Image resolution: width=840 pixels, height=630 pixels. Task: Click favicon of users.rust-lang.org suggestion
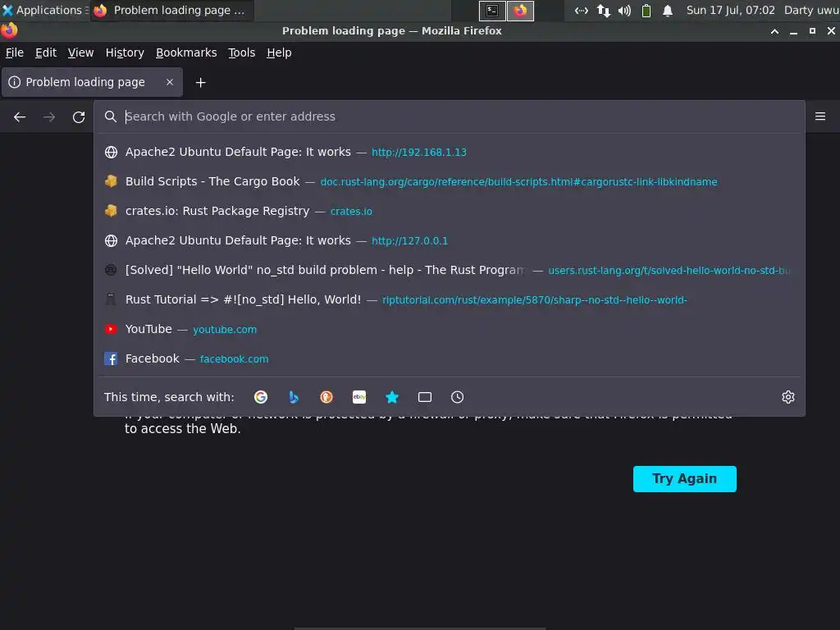pos(111,270)
